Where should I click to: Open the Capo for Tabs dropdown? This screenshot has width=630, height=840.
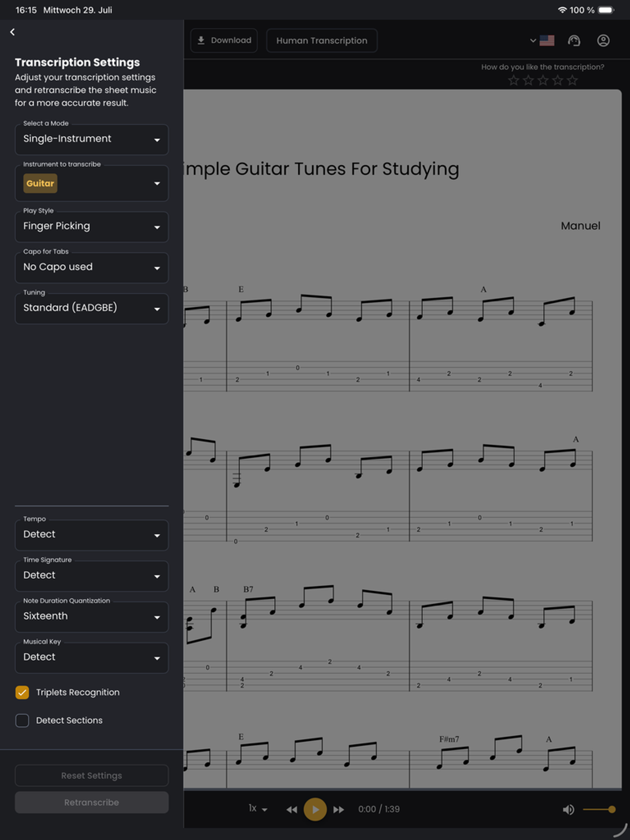[x=92, y=268]
